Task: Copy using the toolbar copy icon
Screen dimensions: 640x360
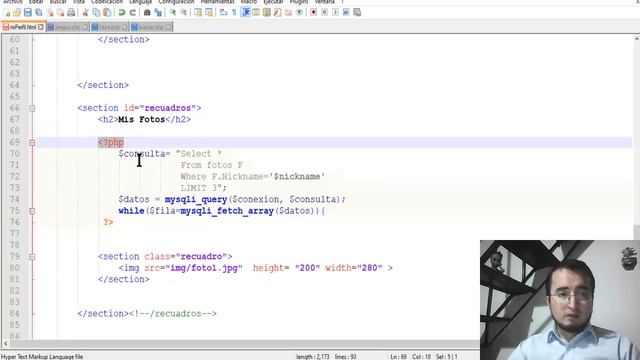Action: (x=96, y=12)
